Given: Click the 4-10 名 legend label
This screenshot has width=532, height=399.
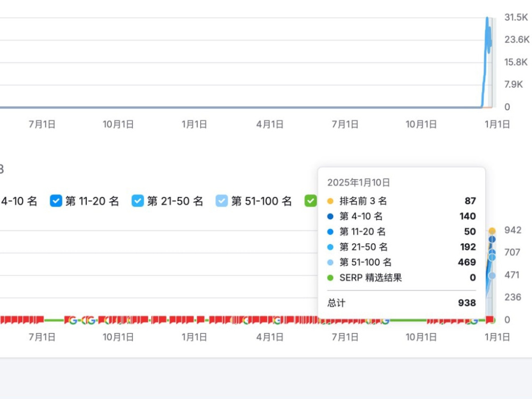Looking at the screenshot, I should click(x=19, y=201).
